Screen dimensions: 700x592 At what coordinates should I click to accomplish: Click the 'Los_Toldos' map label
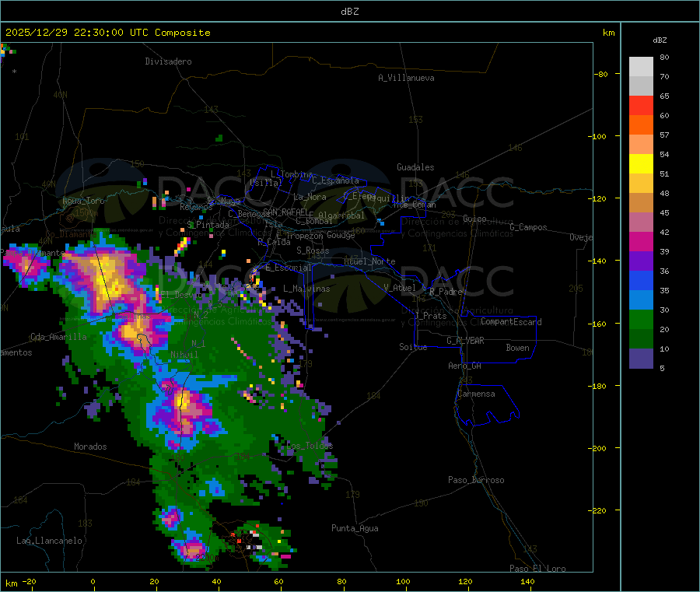pos(310,446)
